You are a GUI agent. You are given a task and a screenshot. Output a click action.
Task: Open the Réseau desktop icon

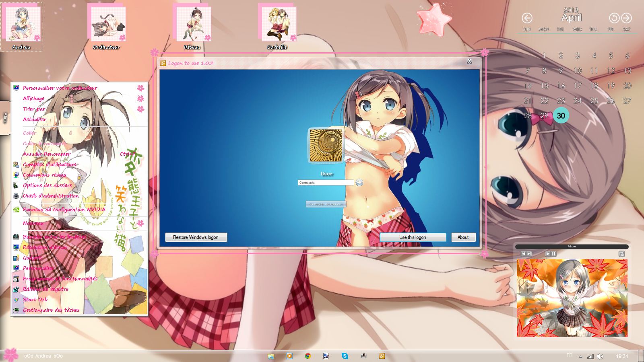pos(192,27)
